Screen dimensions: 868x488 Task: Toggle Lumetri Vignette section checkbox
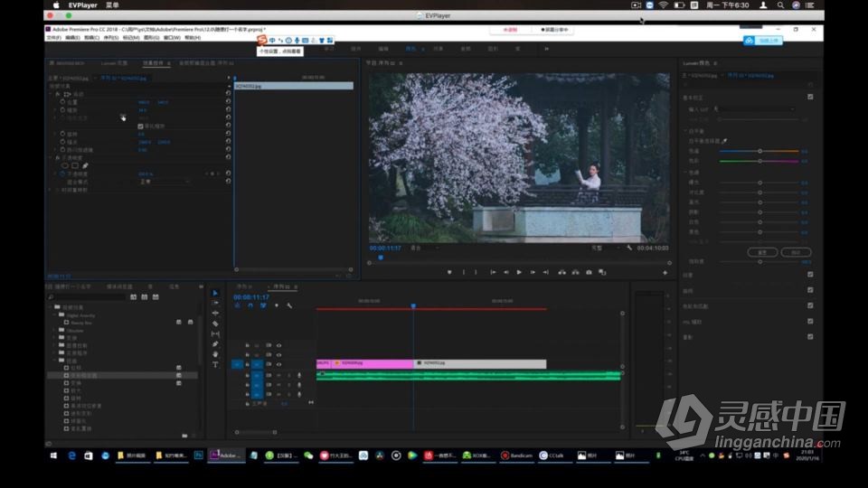[810, 336]
